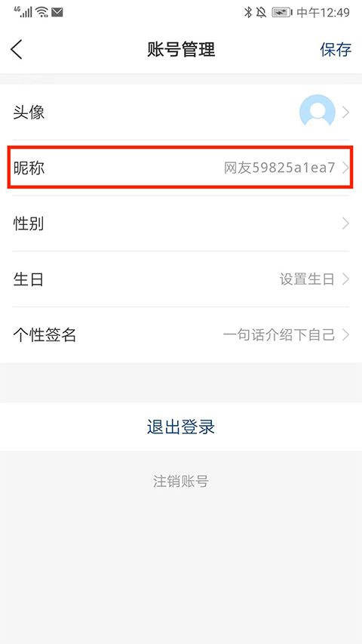Image resolution: width=362 pixels, height=644 pixels.
Task: Open the chevron next to 设置生日
Action: [x=345, y=279]
